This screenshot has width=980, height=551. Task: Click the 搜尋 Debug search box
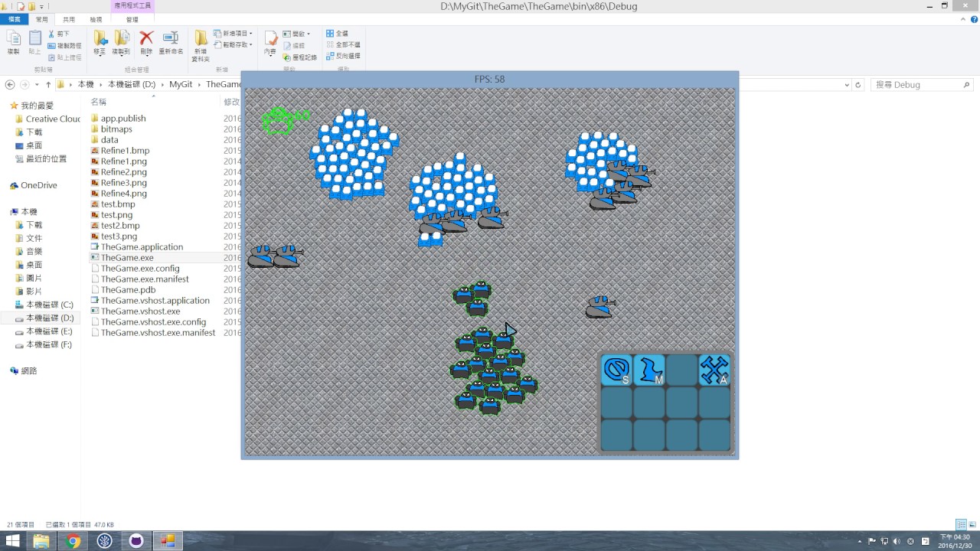tap(923, 85)
